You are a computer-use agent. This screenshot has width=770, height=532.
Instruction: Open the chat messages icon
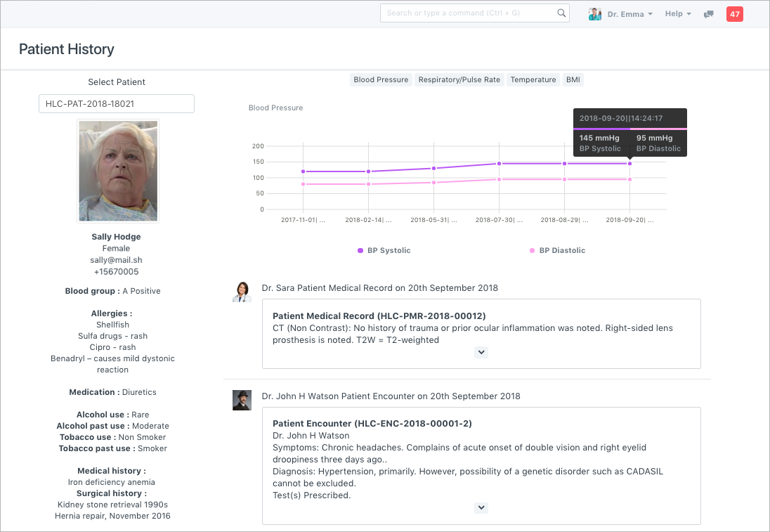[x=709, y=14]
